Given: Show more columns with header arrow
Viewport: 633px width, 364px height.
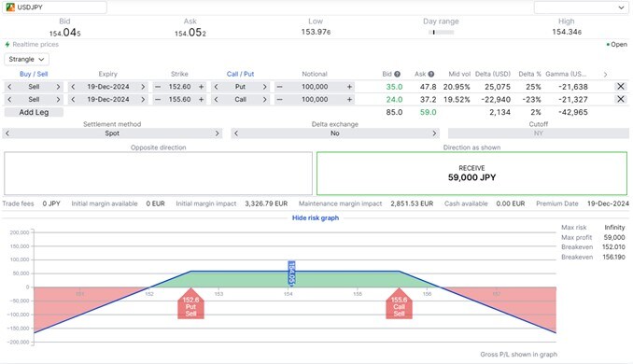Looking at the screenshot, I should pos(605,75).
